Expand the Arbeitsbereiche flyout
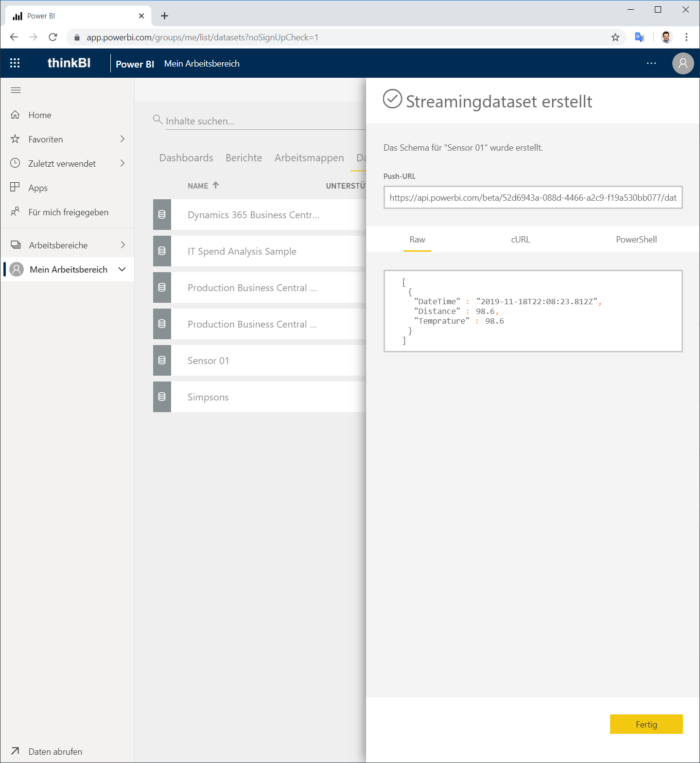Image resolution: width=700 pixels, height=763 pixels. point(122,245)
